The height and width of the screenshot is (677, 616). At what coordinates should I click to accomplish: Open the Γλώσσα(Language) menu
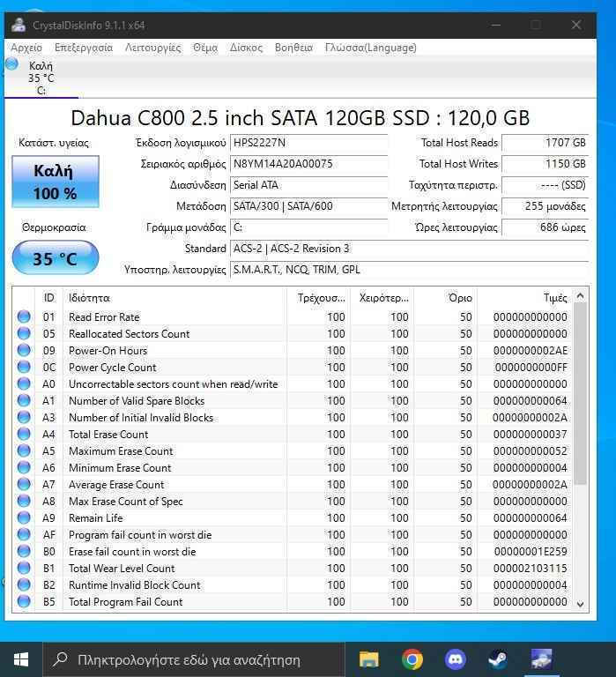[370, 48]
